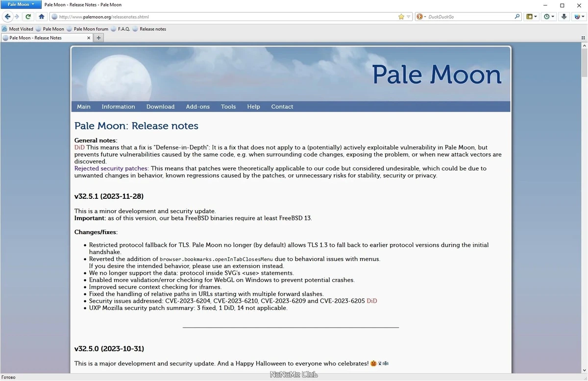Open the Add-ons navigation item

tap(197, 107)
